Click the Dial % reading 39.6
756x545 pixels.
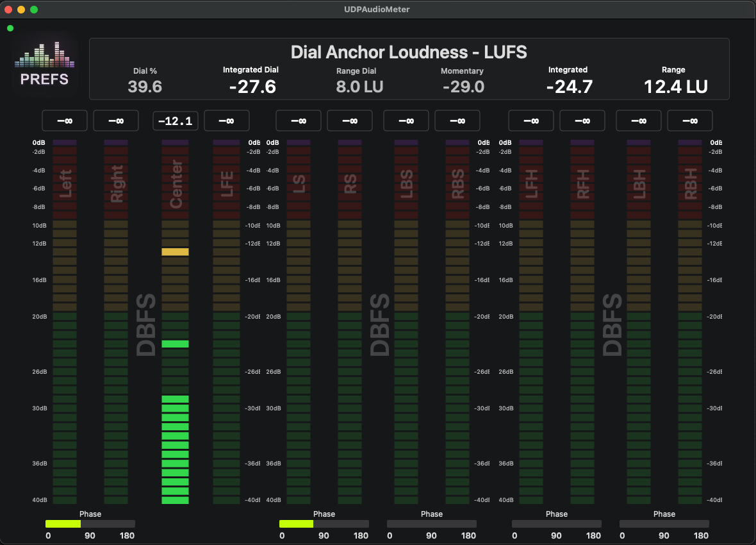click(145, 87)
